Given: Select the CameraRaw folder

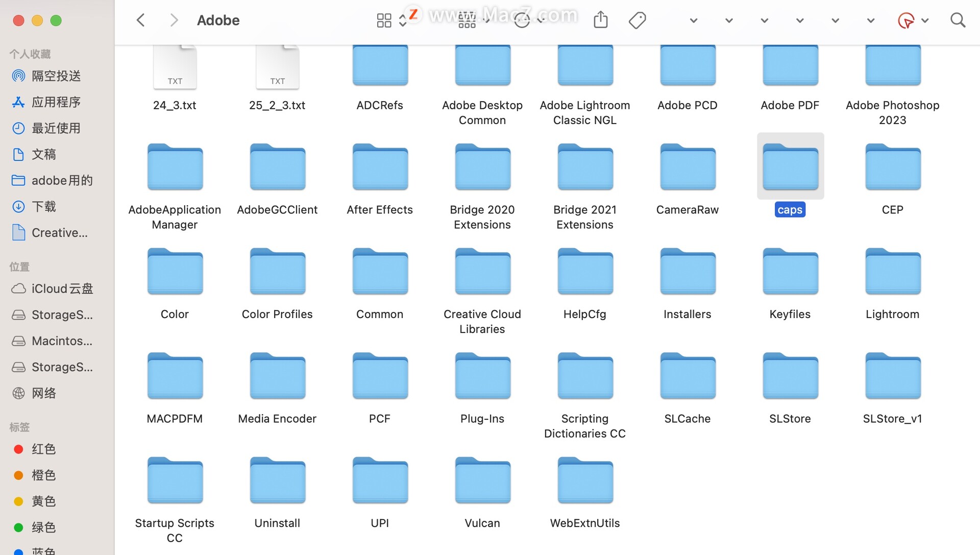Looking at the screenshot, I should pyautogui.click(x=688, y=166).
